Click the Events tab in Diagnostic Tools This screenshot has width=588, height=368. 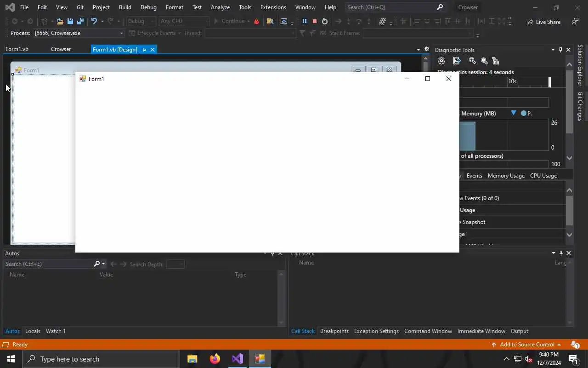coord(475,176)
